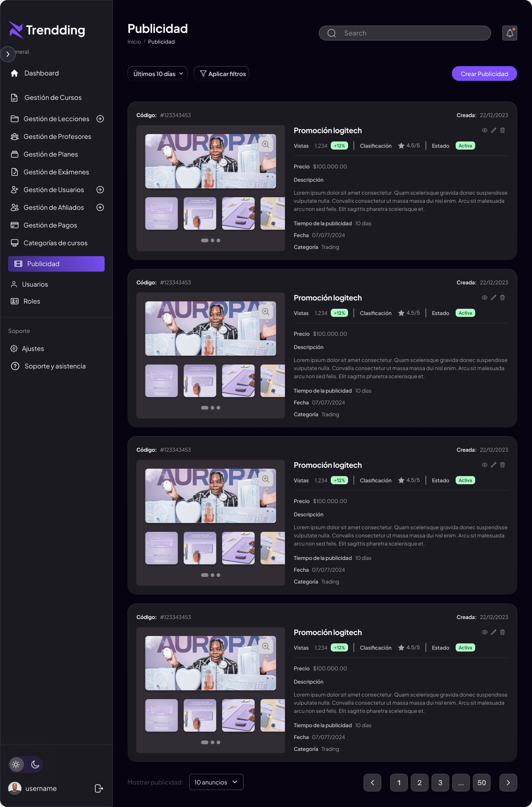
Task: Open the Últimos 10 días dropdown
Action: 158,74
